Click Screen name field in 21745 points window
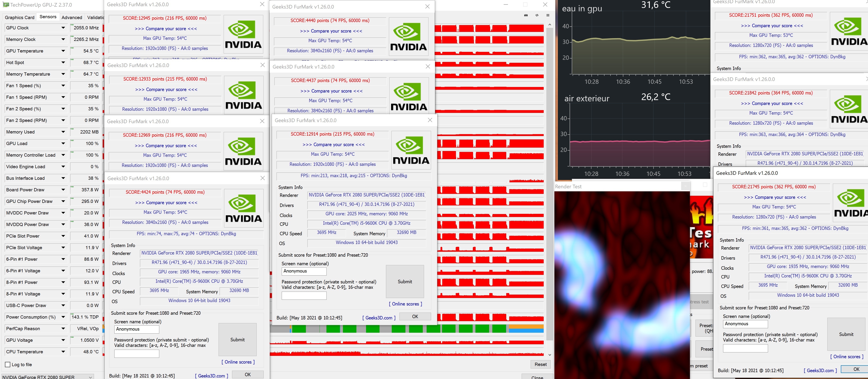Screen dimensions: 868x379 [x=745, y=324]
